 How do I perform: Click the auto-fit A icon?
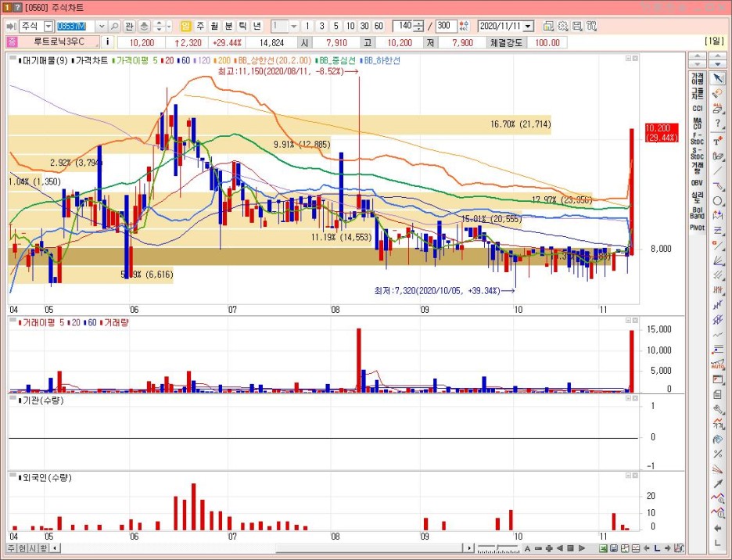[x=528, y=548]
